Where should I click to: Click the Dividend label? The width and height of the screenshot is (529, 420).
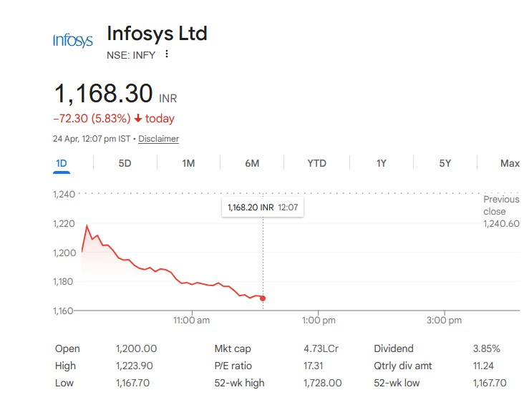[394, 348]
